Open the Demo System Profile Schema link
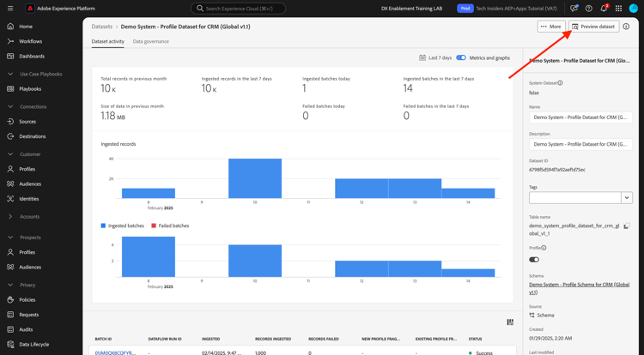Image resolution: width=644 pixels, height=355 pixels. 579,288
